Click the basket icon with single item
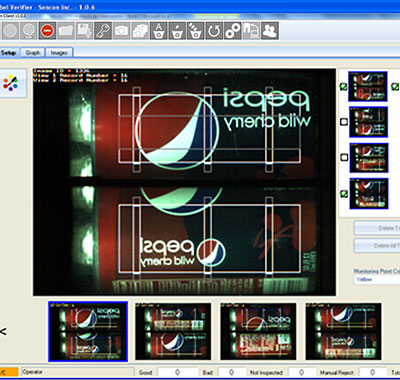This screenshot has width=400, height=380. point(177,31)
